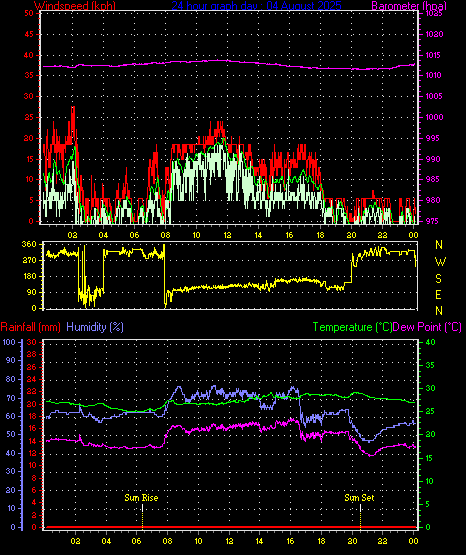Click the Sun Rise marker label
The height and width of the screenshot is (555, 466).
coord(141,498)
